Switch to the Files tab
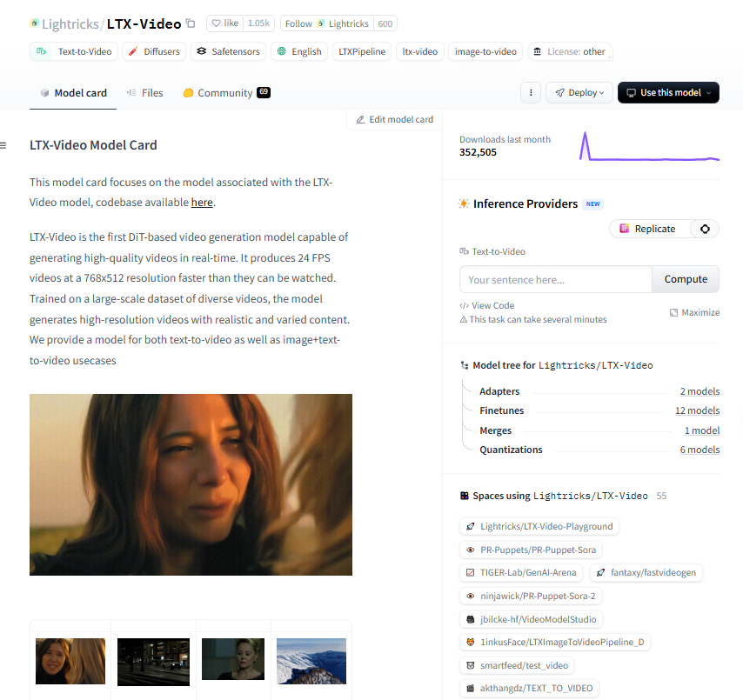The width and height of the screenshot is (743, 700). (x=145, y=93)
